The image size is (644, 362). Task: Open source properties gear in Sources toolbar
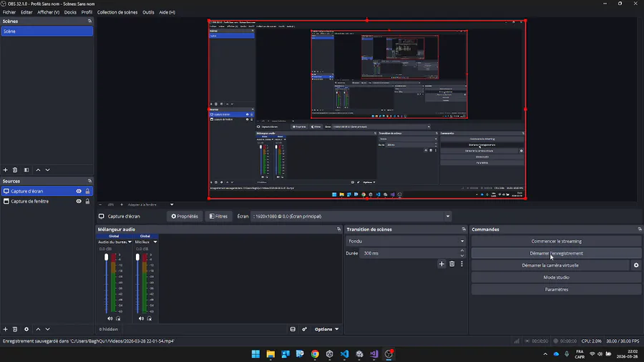click(x=26, y=329)
